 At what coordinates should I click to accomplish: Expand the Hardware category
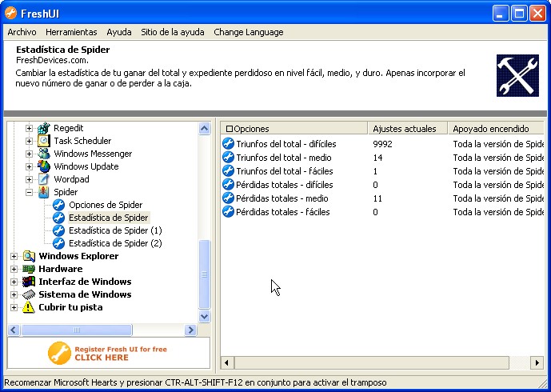[14, 269]
